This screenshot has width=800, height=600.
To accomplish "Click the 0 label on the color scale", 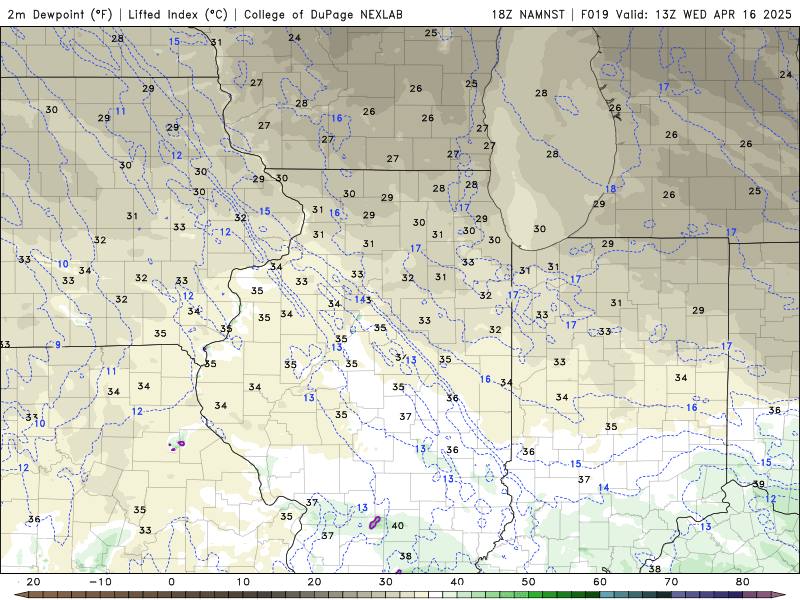I will 171,582.
